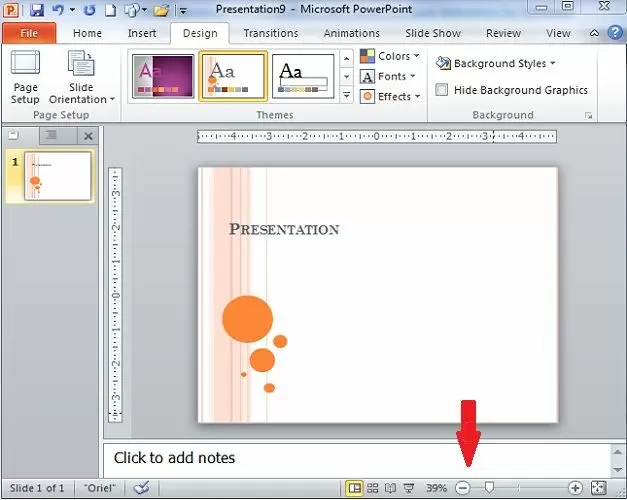Click the zoom out minus button

[462, 488]
